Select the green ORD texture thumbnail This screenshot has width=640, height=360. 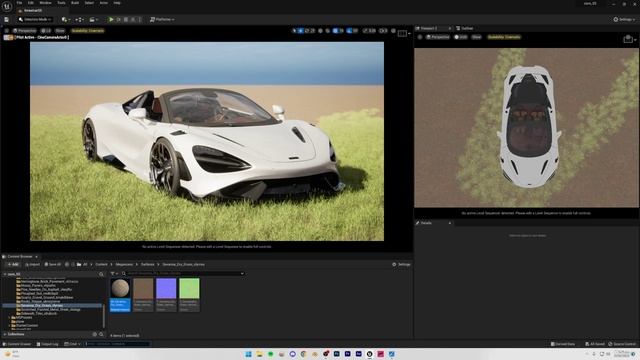click(189, 295)
